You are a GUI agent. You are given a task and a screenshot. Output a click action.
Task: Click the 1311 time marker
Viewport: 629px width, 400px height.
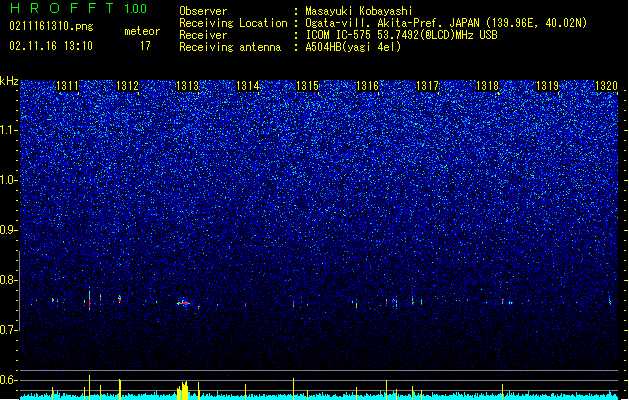(x=67, y=86)
